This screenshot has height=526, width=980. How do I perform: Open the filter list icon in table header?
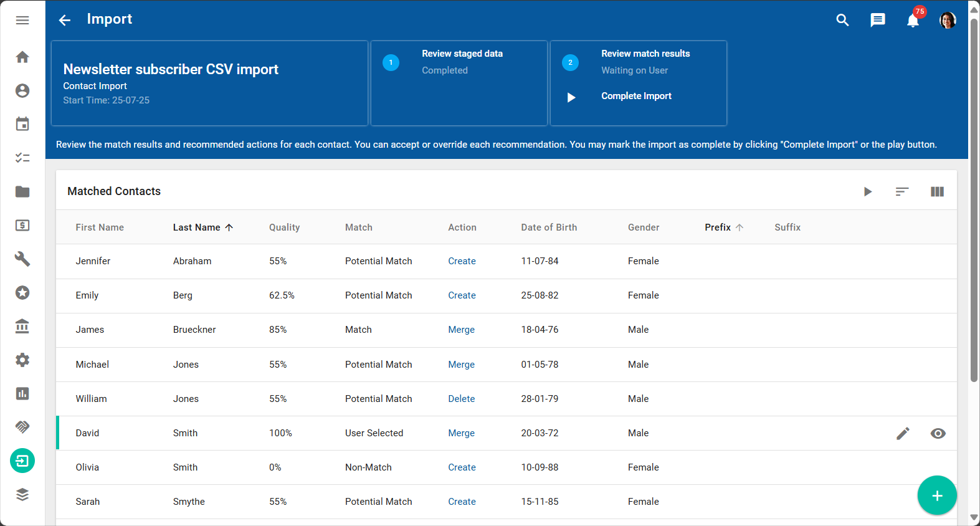[x=902, y=192]
